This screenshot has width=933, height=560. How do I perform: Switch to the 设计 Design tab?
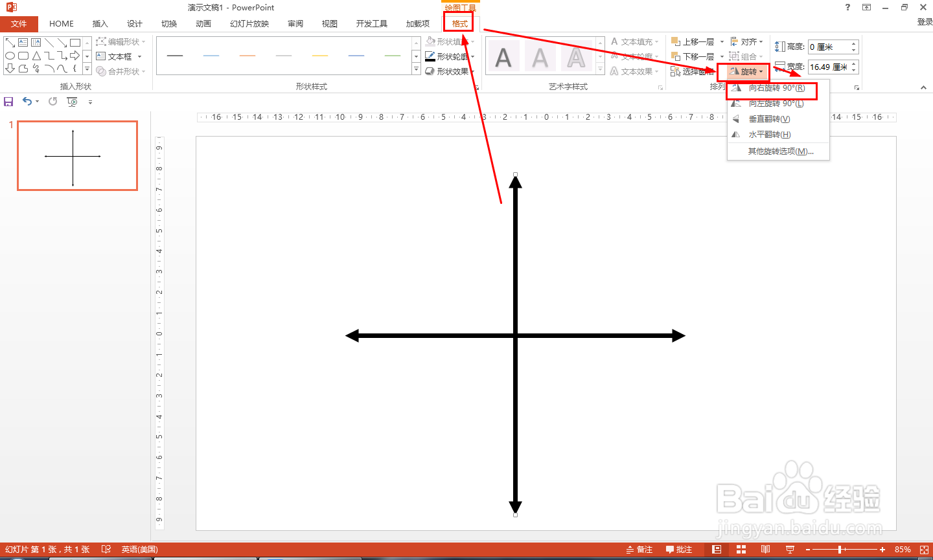pos(135,24)
